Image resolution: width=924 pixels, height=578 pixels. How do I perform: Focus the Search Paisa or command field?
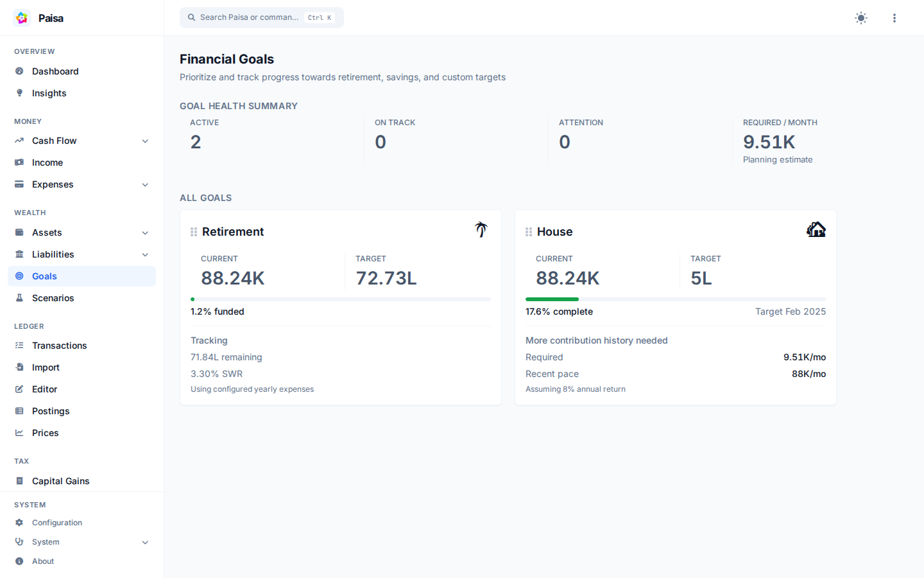(x=262, y=17)
